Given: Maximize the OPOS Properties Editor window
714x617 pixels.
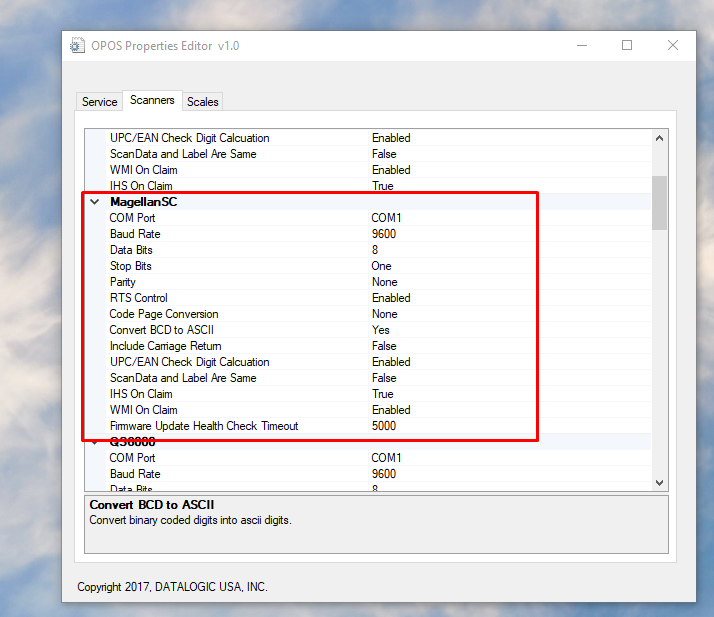Looking at the screenshot, I should (x=627, y=45).
